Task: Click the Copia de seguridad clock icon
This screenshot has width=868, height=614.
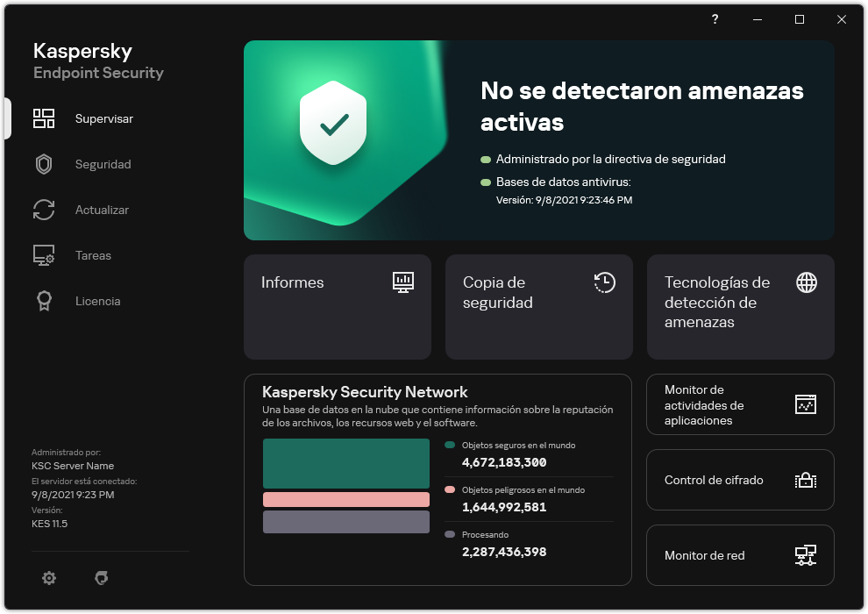Action: point(605,282)
